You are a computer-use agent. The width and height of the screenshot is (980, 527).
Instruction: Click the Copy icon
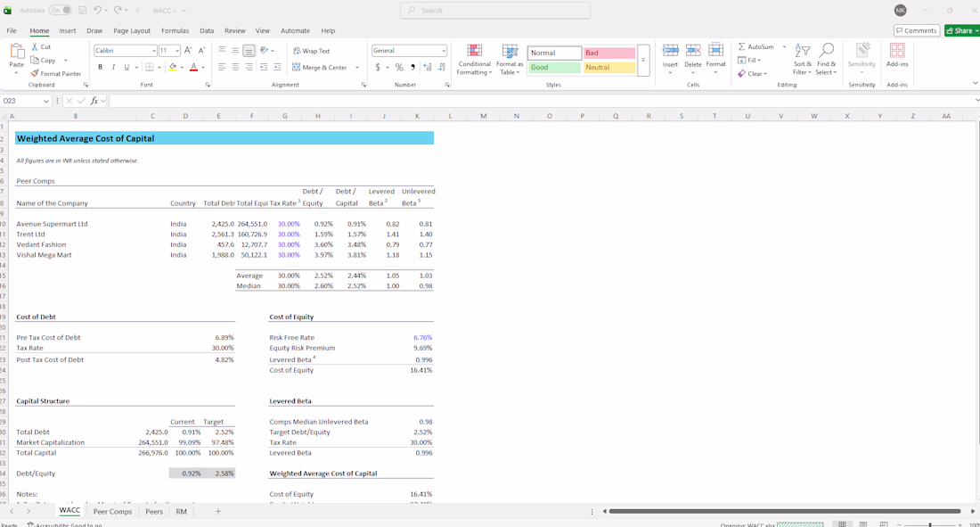(x=35, y=60)
